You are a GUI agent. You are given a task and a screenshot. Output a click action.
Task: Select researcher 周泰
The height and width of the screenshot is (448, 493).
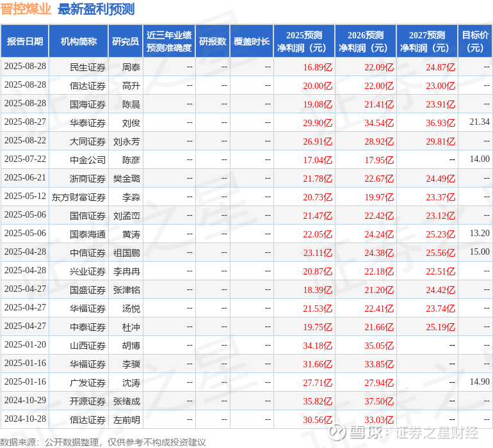point(131,67)
